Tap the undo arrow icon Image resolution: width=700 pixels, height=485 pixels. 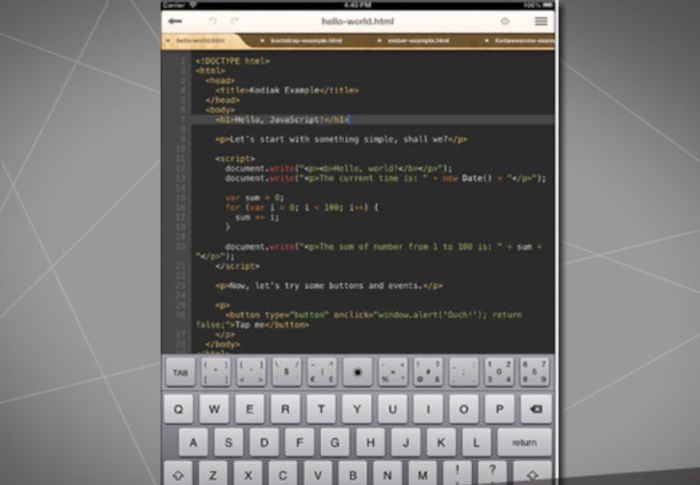213,21
